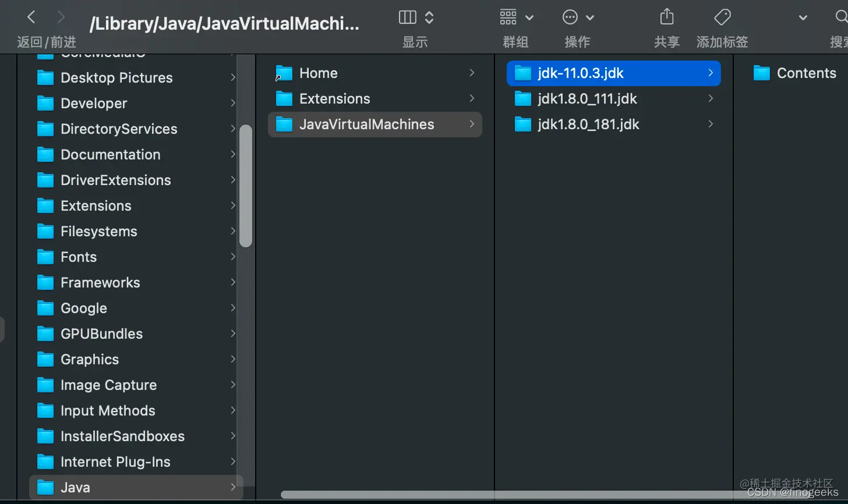Select the DirectoryServices folder
Viewport: 848px width, 504px height.
[136, 129]
